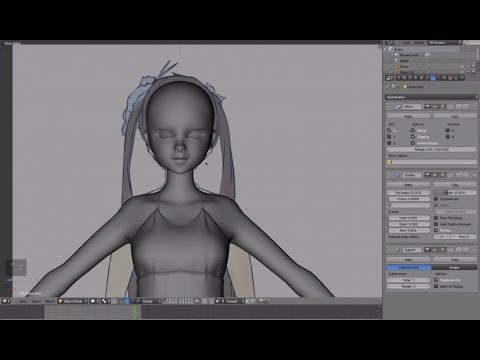Open the Render properties tab icon
The width and height of the screenshot is (480, 360).
398,78
